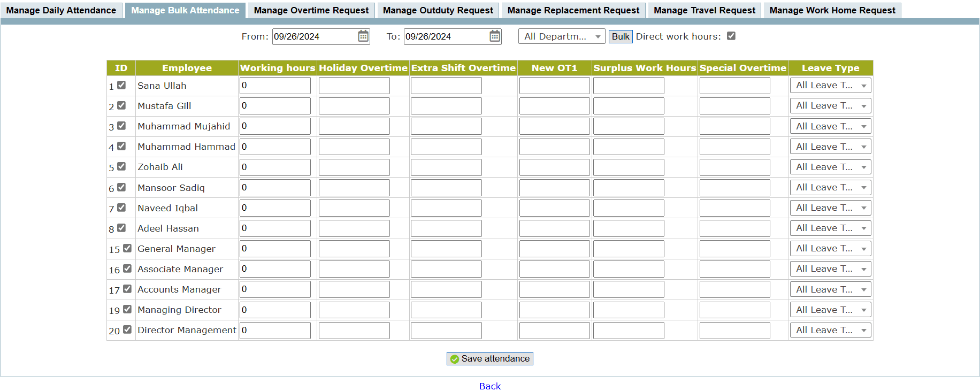Select the Manage Work Home Request tab
This screenshot has width=980, height=391.
click(832, 10)
